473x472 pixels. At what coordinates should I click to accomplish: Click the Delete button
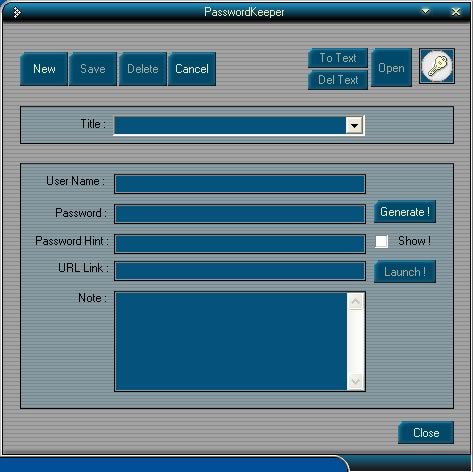click(143, 69)
